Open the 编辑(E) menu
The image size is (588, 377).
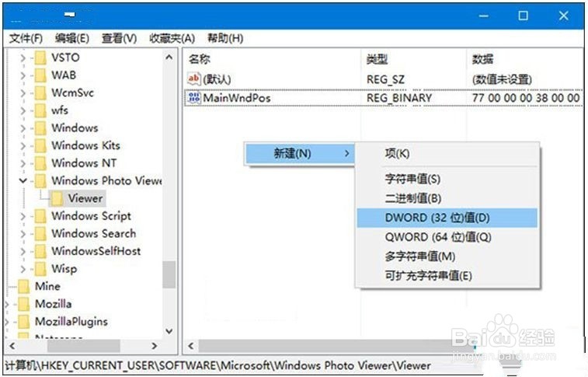[72, 38]
